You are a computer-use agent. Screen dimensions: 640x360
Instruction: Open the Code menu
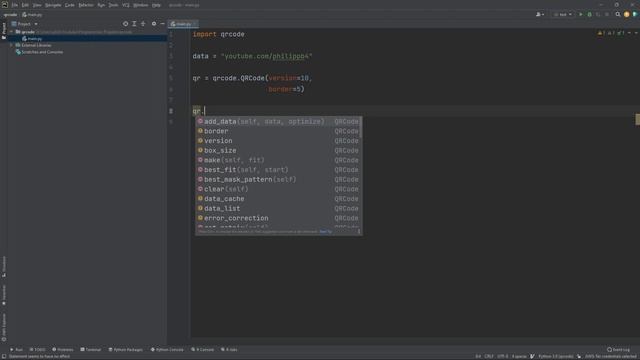pyautogui.click(x=70, y=5)
